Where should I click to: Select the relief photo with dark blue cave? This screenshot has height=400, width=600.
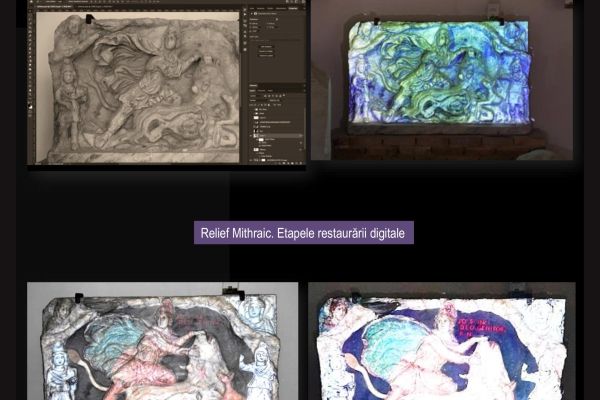442,341
